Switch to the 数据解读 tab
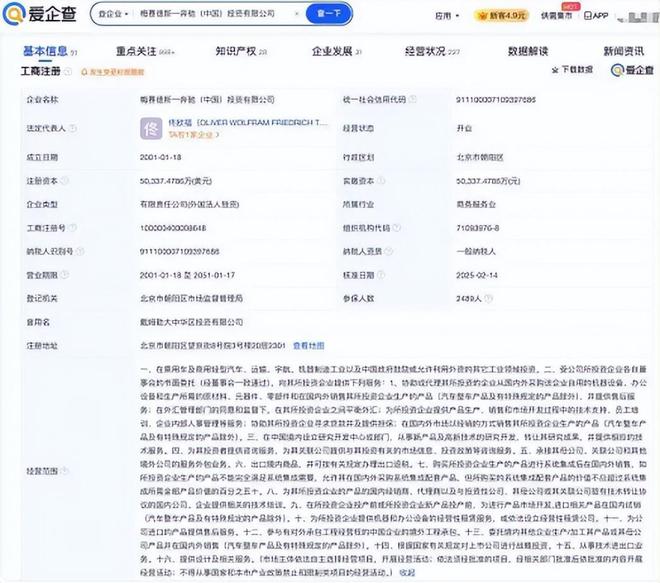This screenshot has height=583, width=660. tap(528, 51)
